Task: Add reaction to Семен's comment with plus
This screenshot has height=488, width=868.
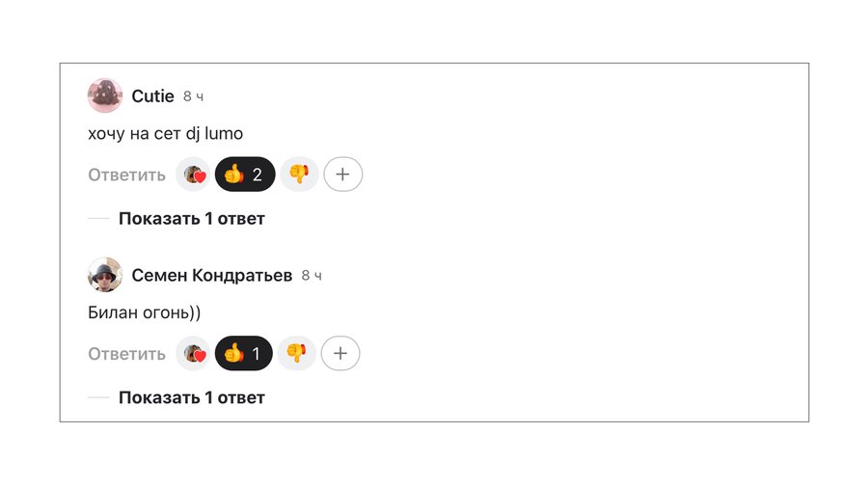Action: click(339, 354)
